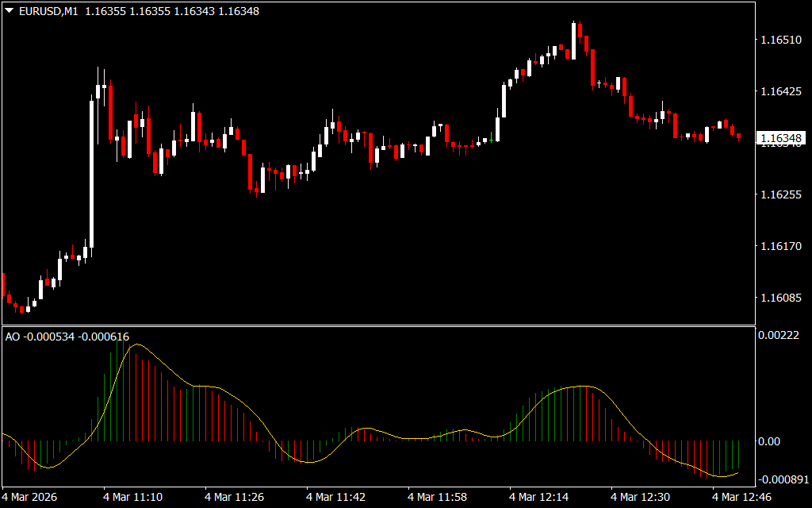The image size is (812, 508).
Task: Click the 0.00222 AO scale maximum
Action: [x=778, y=336]
